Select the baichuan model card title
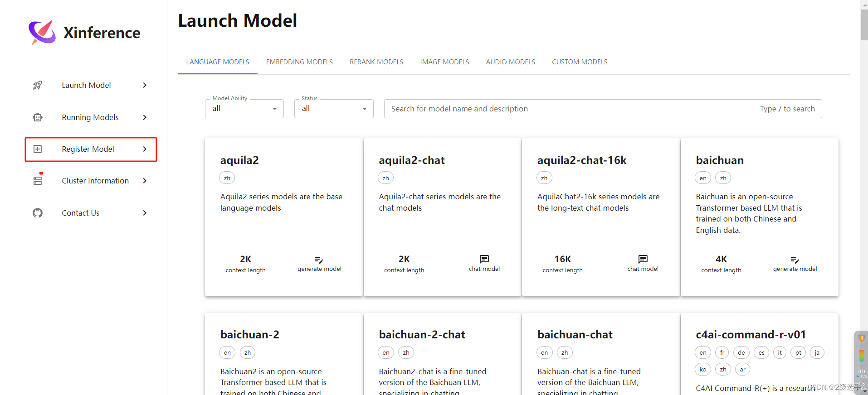 [x=720, y=160]
